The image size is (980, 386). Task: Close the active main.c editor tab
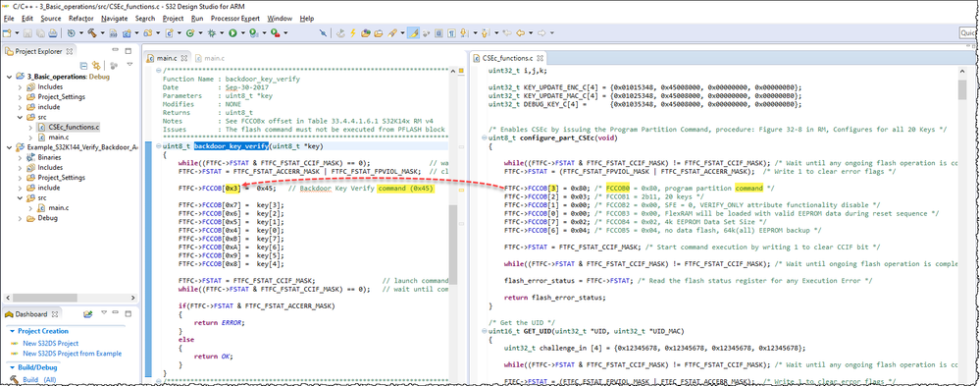pyautogui.click(x=183, y=58)
